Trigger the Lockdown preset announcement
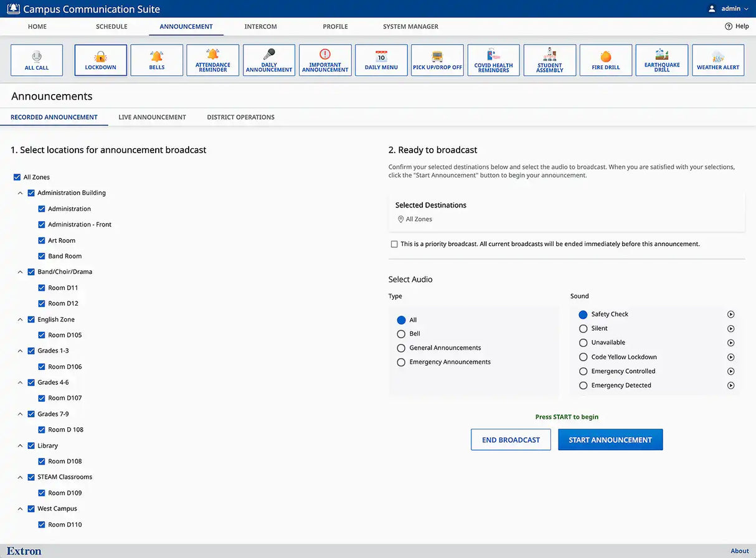 (x=100, y=60)
